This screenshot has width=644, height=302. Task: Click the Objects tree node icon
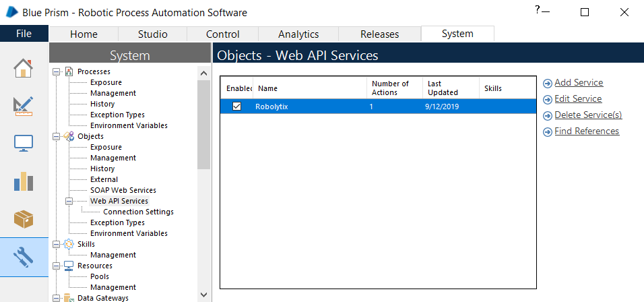point(69,136)
